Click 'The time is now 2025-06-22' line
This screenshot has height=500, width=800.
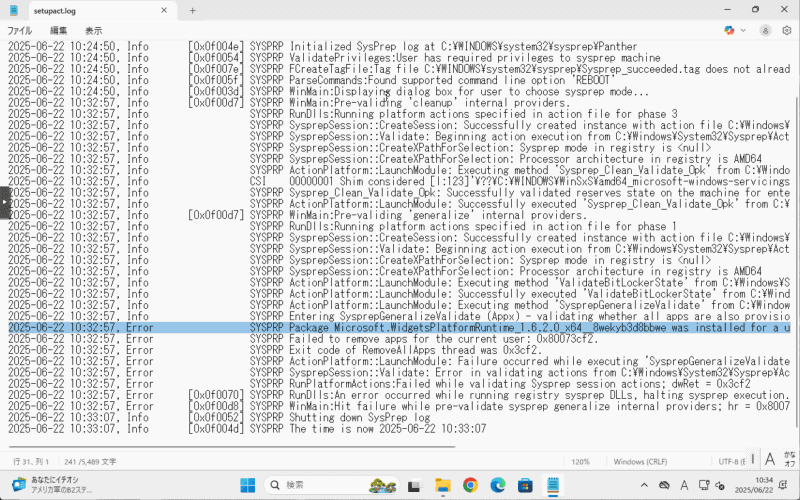(247, 429)
